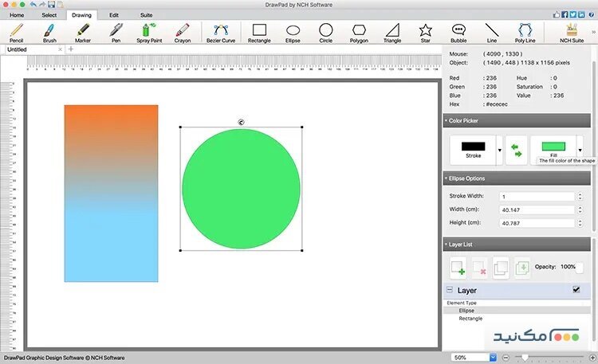The height and width of the screenshot is (364, 598).
Task: Collapse the Ellipse Options panel
Action: pyautogui.click(x=446, y=178)
